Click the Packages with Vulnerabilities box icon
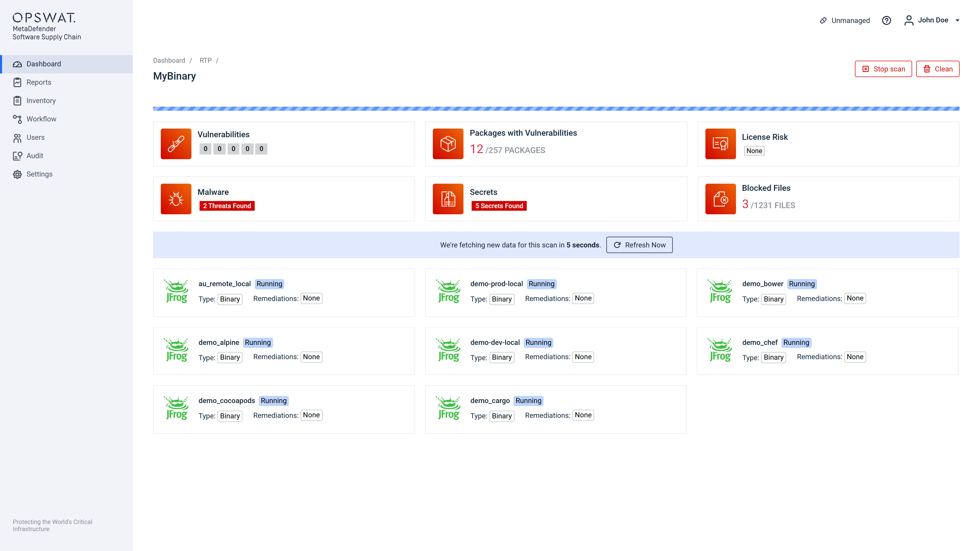Image resolution: width=980 pixels, height=551 pixels. tap(448, 144)
